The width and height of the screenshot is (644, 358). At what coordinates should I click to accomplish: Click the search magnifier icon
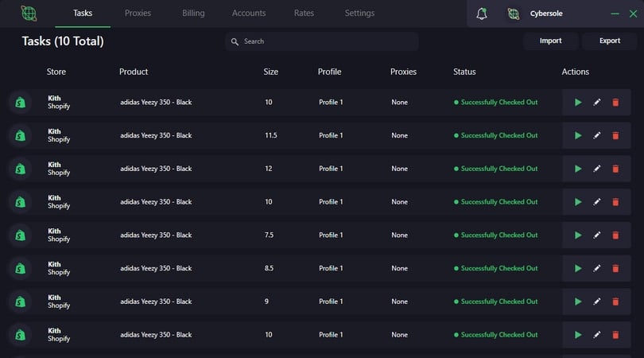(x=235, y=41)
